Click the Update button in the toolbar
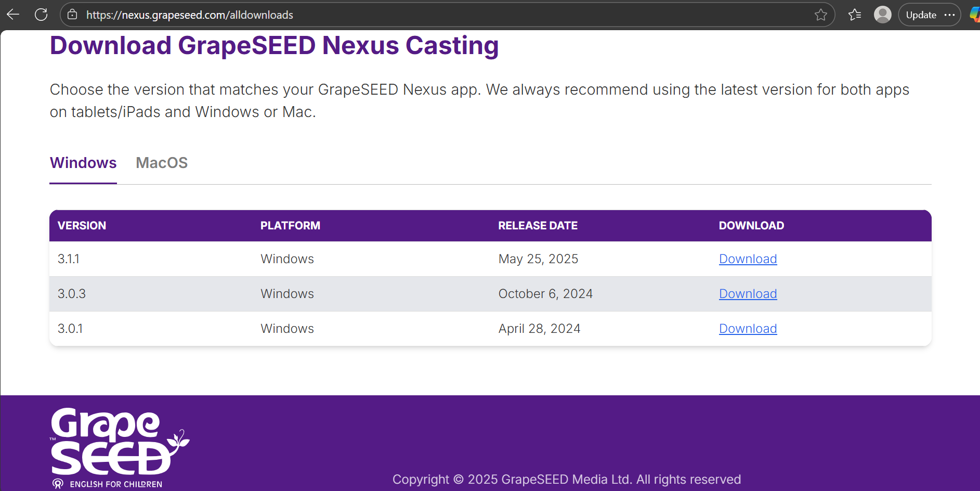This screenshot has height=491, width=980. point(921,15)
